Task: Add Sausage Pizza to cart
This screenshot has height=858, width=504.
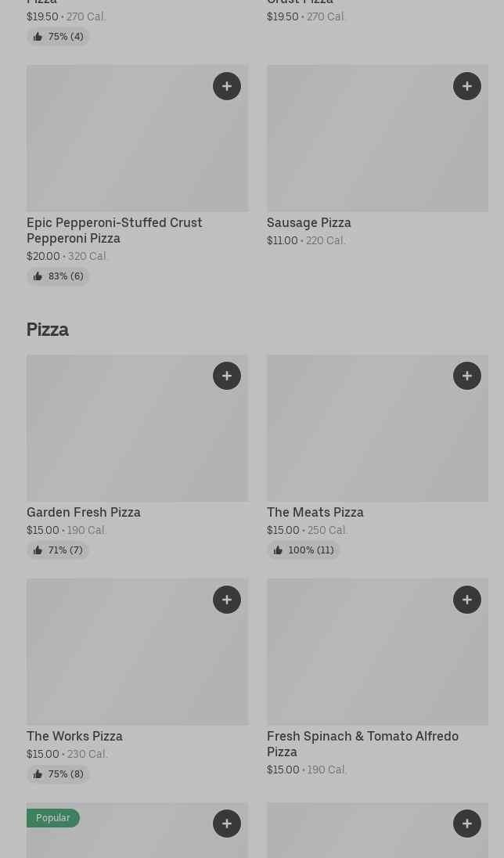Action: (x=467, y=86)
